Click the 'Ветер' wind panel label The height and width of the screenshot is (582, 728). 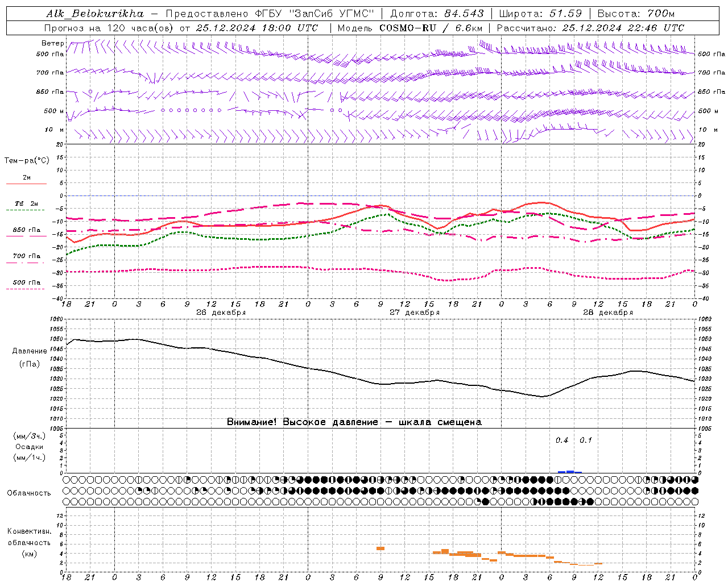pyautogui.click(x=53, y=43)
